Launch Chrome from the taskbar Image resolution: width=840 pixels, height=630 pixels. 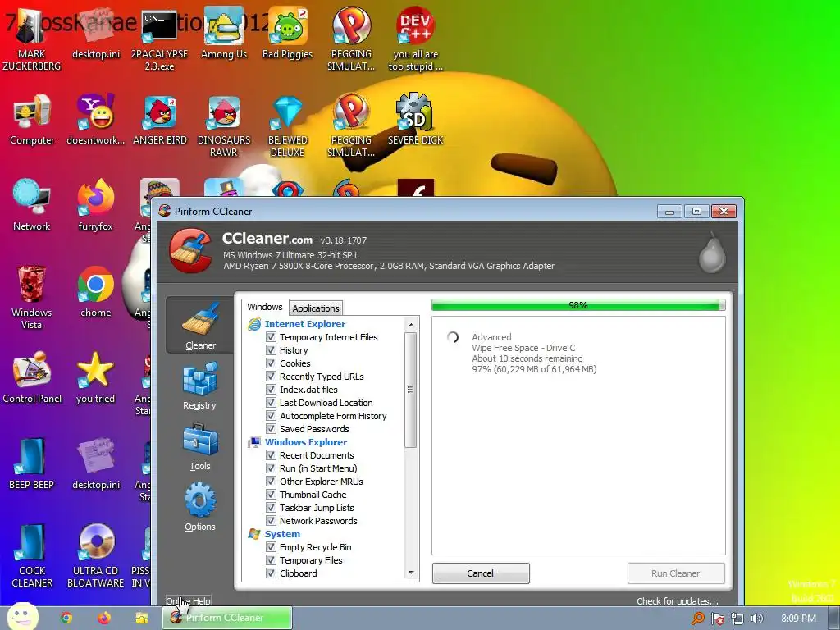(x=66, y=618)
